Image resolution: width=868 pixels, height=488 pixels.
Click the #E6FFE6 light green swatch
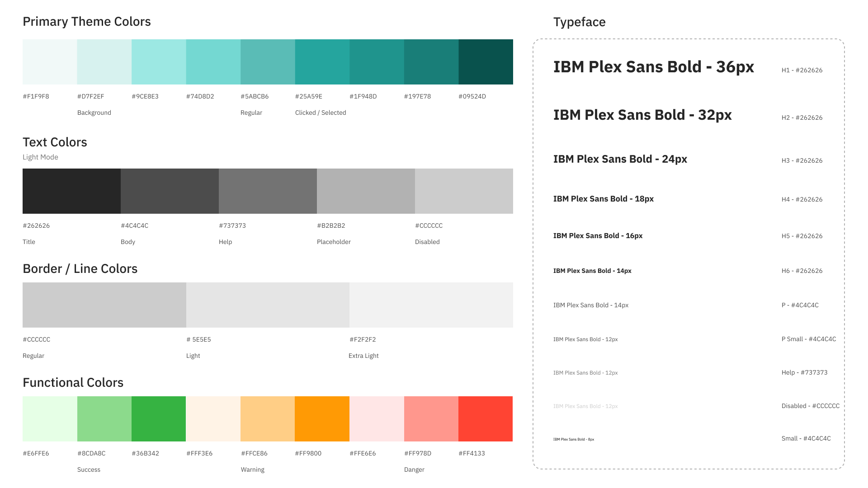coord(50,419)
